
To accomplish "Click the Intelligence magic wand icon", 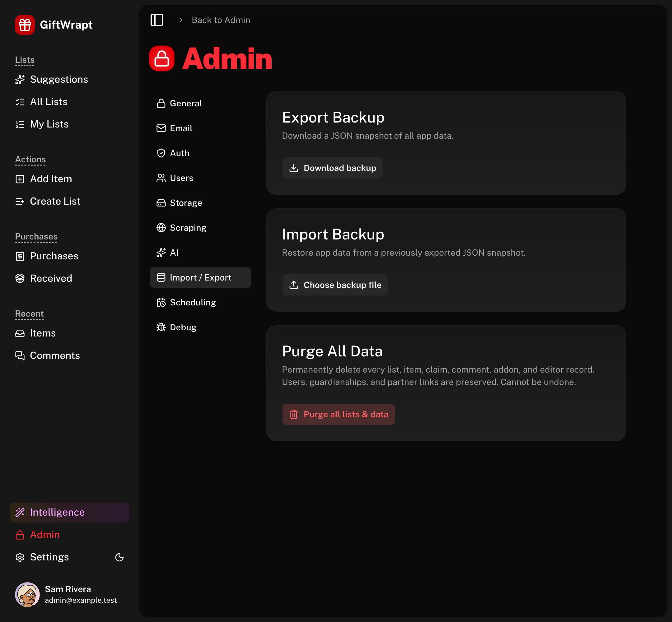I will pyautogui.click(x=20, y=512).
